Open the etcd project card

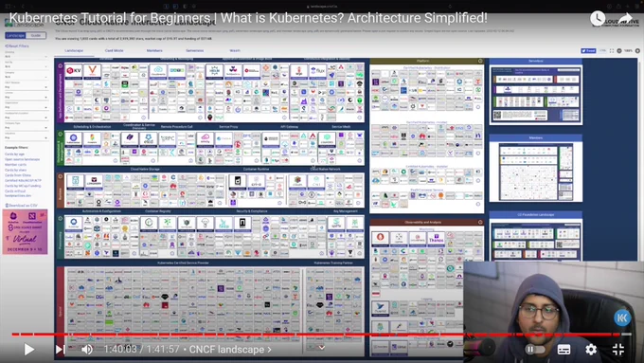pos(149,139)
